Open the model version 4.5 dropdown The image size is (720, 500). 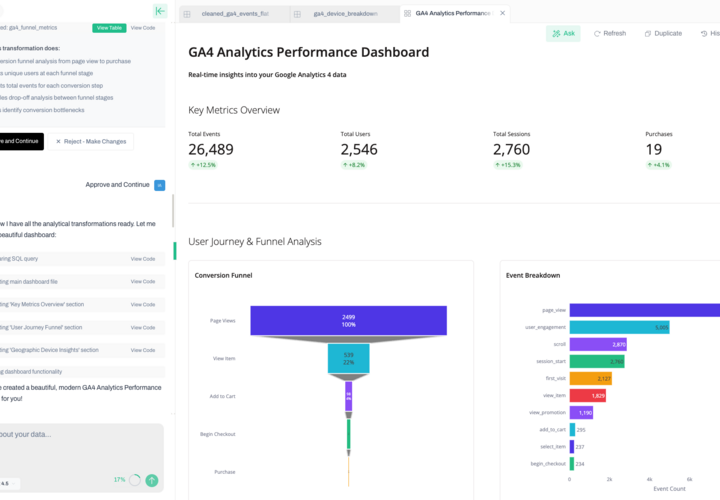point(7,483)
